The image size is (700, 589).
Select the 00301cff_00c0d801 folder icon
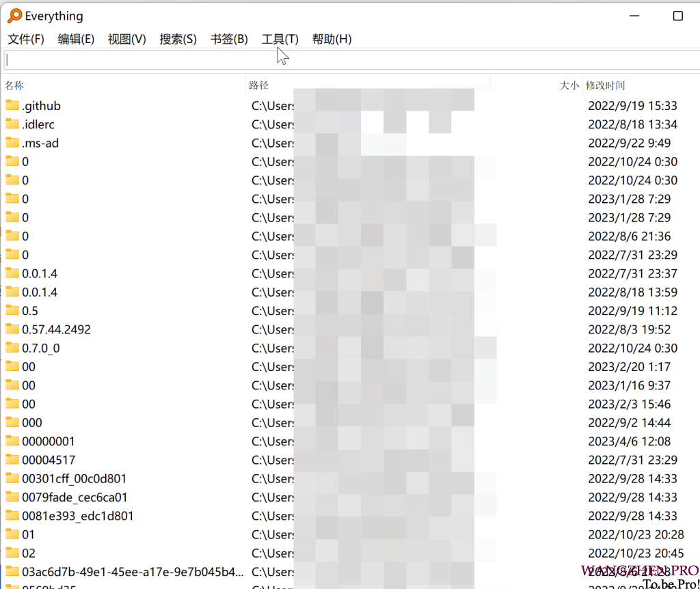12,478
